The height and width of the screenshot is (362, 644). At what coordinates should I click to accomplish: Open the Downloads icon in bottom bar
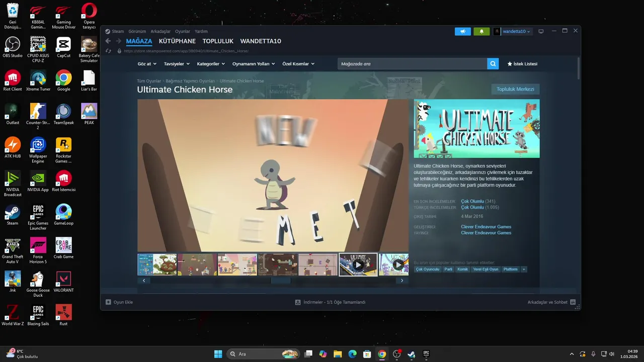pos(298,302)
